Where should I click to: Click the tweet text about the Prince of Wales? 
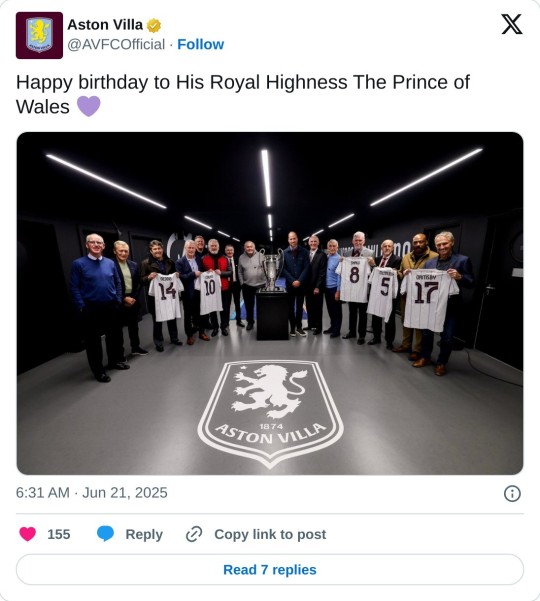pos(243,94)
